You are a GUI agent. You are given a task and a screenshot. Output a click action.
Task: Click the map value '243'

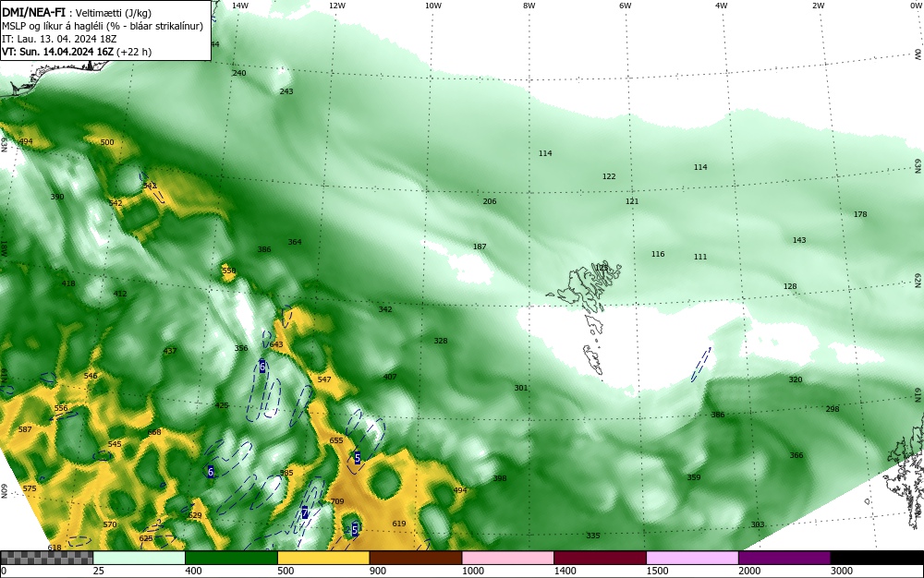pos(286,90)
